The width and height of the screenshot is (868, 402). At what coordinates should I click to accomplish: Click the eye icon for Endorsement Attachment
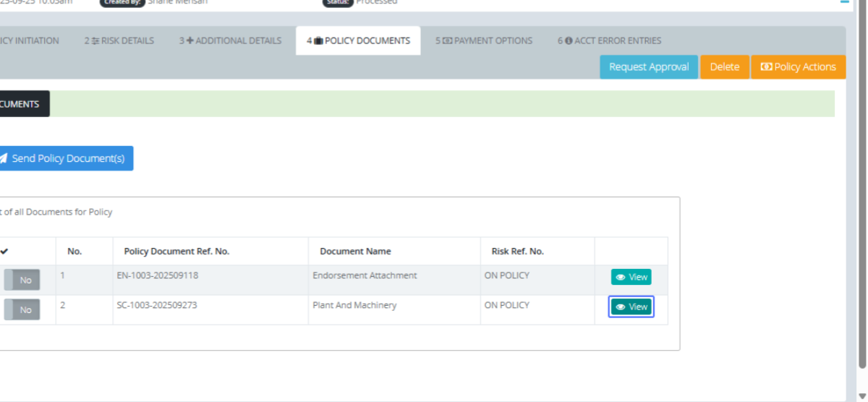point(620,277)
